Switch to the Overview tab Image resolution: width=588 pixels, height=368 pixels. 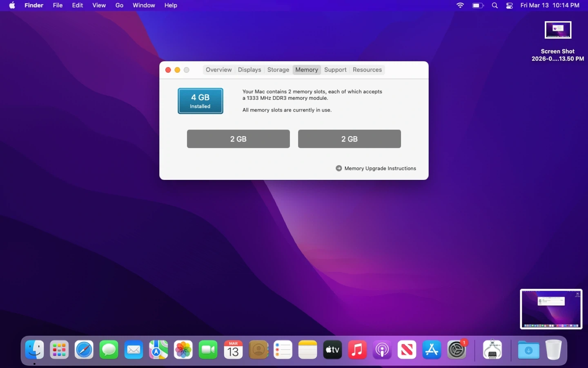click(x=218, y=70)
